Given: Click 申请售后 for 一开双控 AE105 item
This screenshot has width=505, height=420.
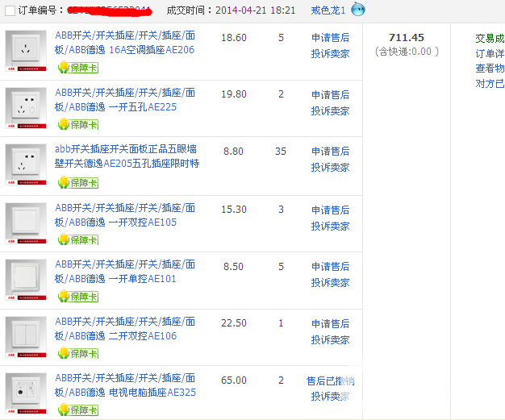Looking at the screenshot, I should pyautogui.click(x=330, y=210).
